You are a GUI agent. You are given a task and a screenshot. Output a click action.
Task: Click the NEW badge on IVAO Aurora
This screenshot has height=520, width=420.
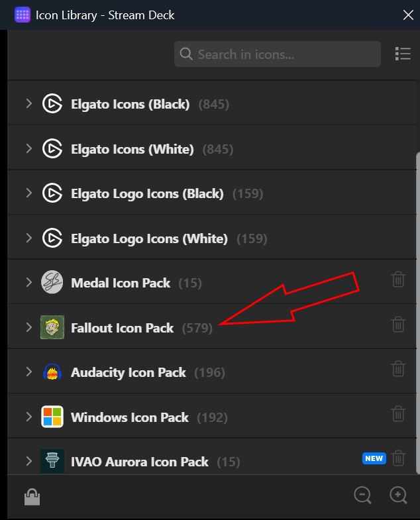374,458
